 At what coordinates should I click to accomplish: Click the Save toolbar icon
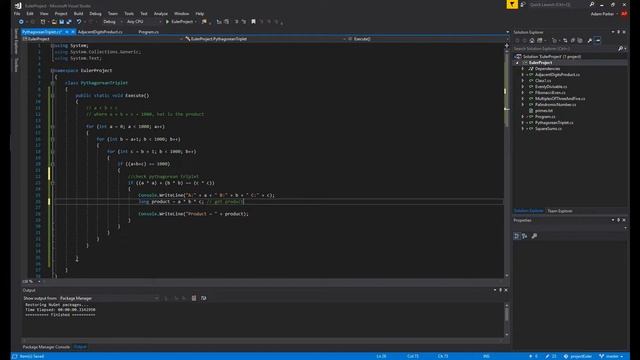(x=62, y=22)
